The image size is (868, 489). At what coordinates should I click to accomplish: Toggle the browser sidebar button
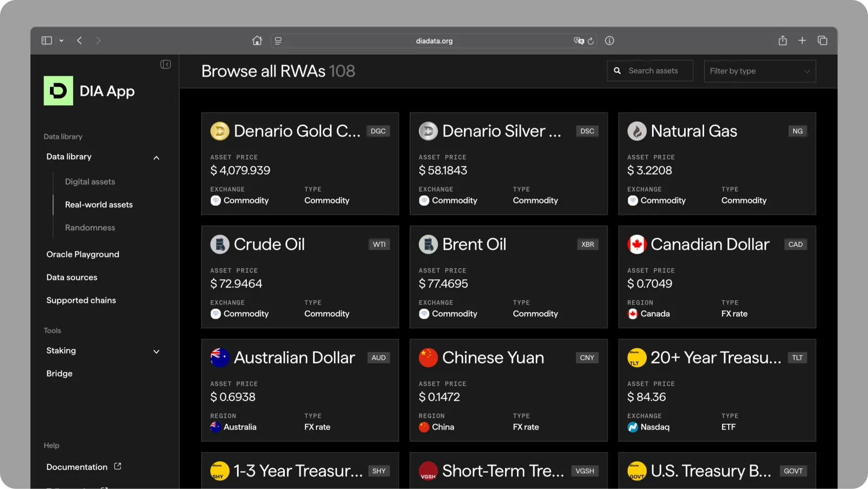click(47, 41)
